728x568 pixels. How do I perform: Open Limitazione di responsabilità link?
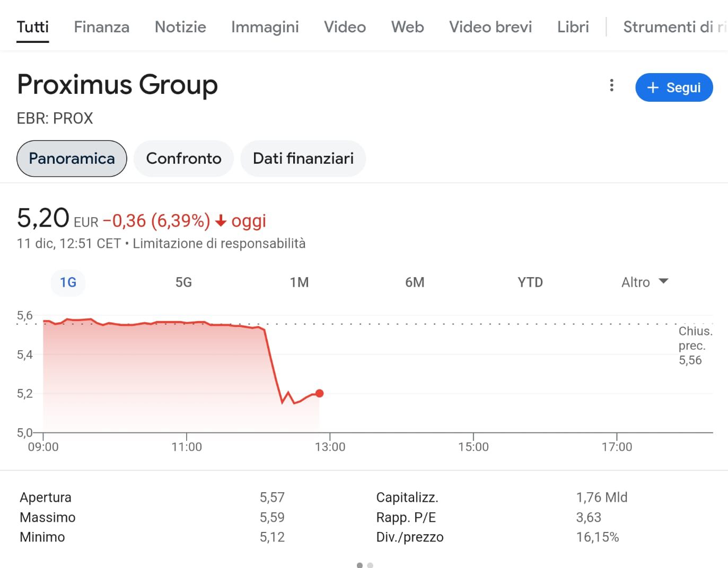(x=219, y=244)
